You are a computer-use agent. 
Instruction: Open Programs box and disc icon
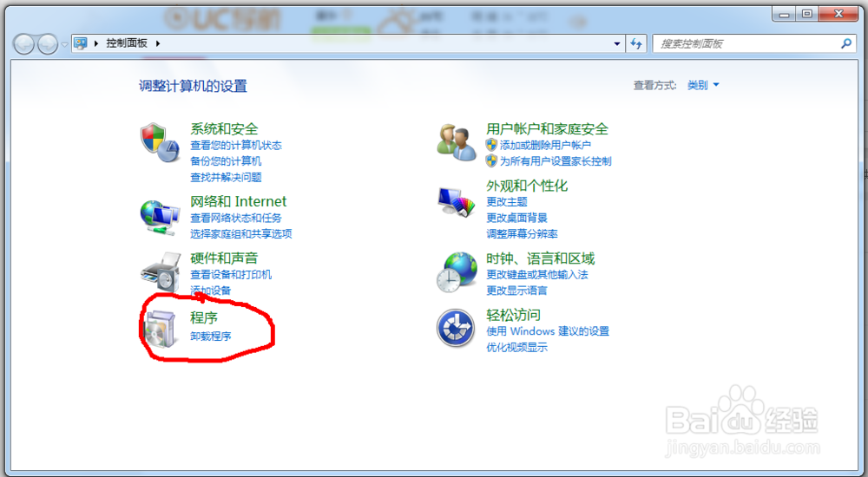(161, 329)
